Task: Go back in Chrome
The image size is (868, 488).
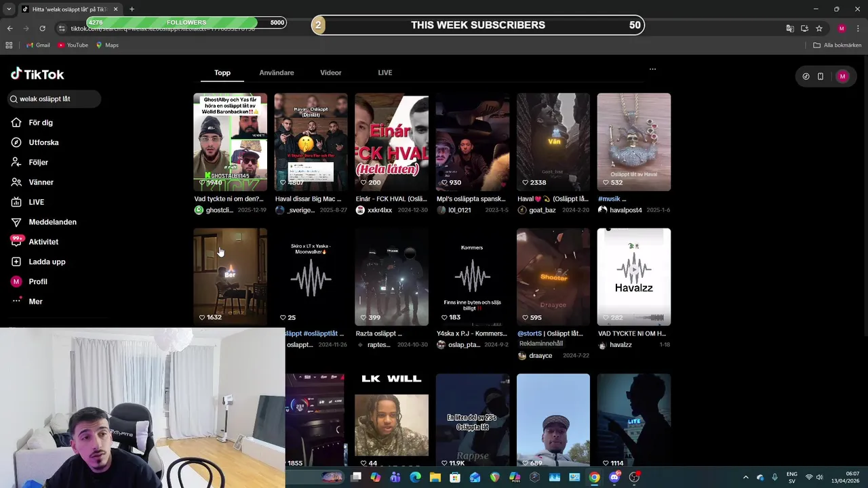Action: (x=9, y=28)
